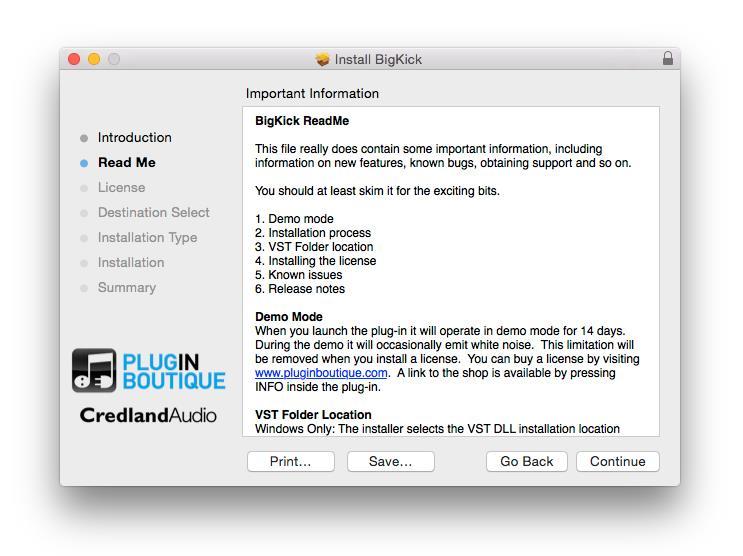
Task: Click the 'Install BigKick' window title
Action: click(x=378, y=60)
